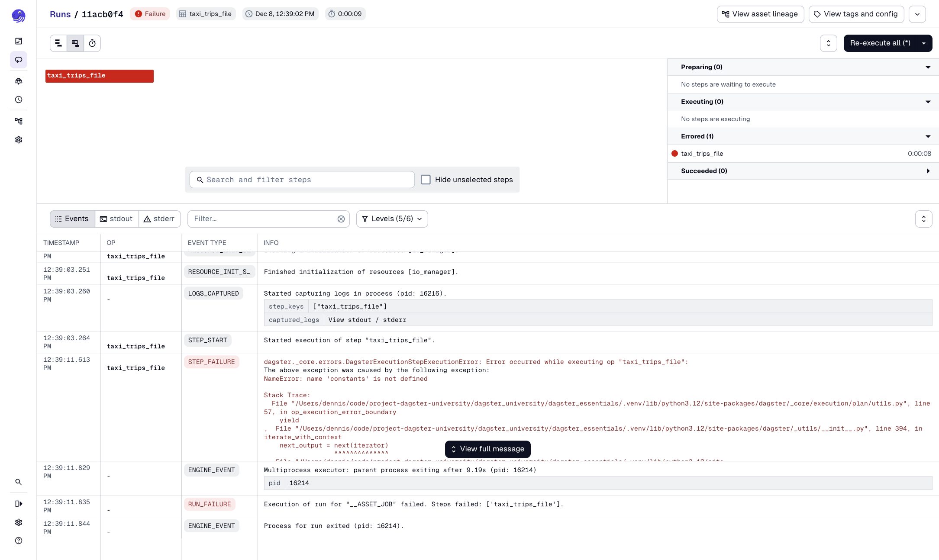Open the Levels (5/6) dropdown
The width and height of the screenshot is (939, 560).
click(x=392, y=219)
